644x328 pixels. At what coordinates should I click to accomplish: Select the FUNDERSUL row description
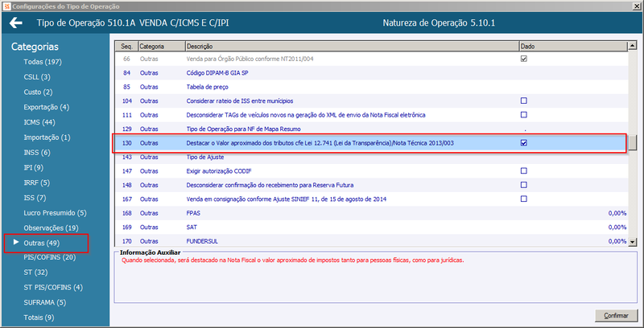tap(202, 241)
